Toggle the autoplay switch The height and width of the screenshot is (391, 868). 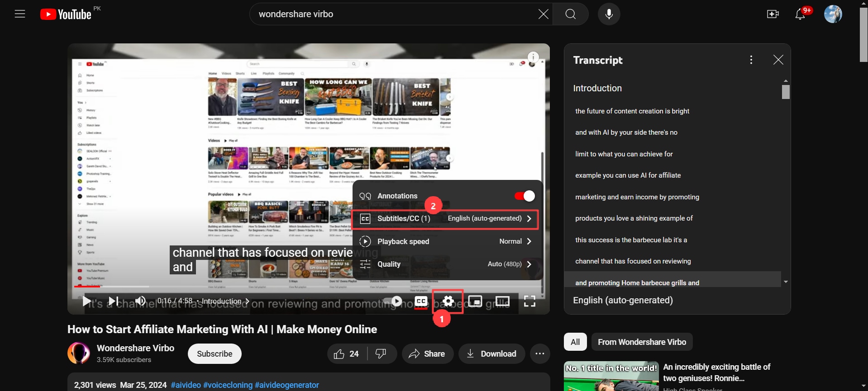pos(393,301)
